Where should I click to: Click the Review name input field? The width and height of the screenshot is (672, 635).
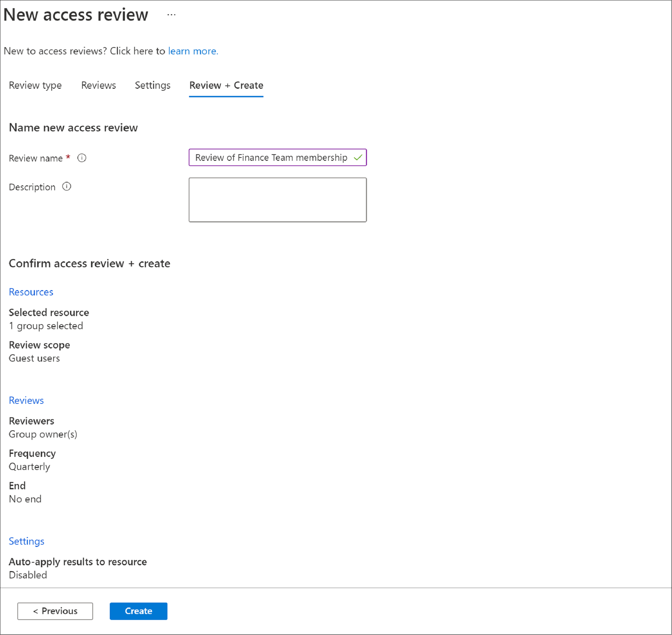tap(278, 158)
